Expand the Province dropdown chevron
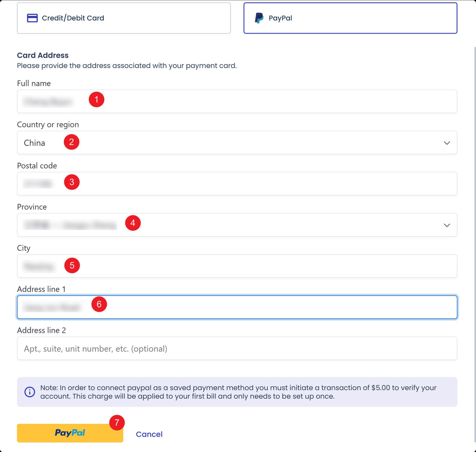Viewport: 476px width, 452px height. click(447, 225)
